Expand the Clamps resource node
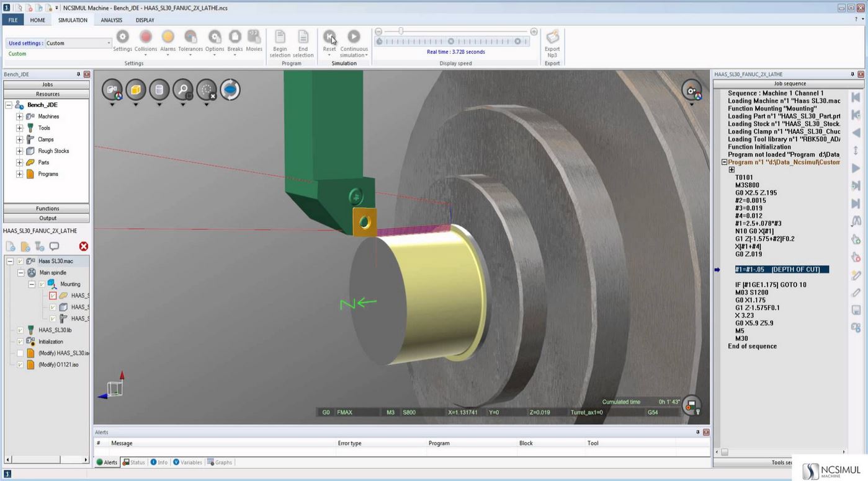Image resolution: width=868 pixels, height=481 pixels. click(x=19, y=139)
